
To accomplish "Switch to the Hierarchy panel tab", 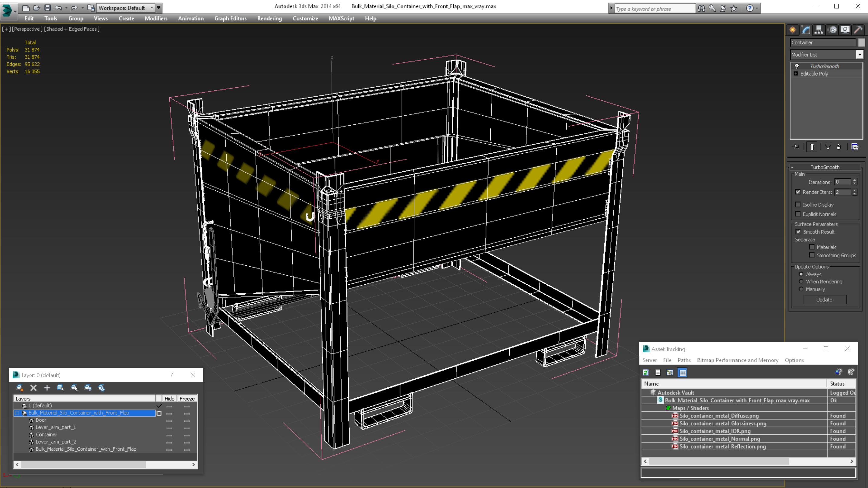I will pos(819,30).
